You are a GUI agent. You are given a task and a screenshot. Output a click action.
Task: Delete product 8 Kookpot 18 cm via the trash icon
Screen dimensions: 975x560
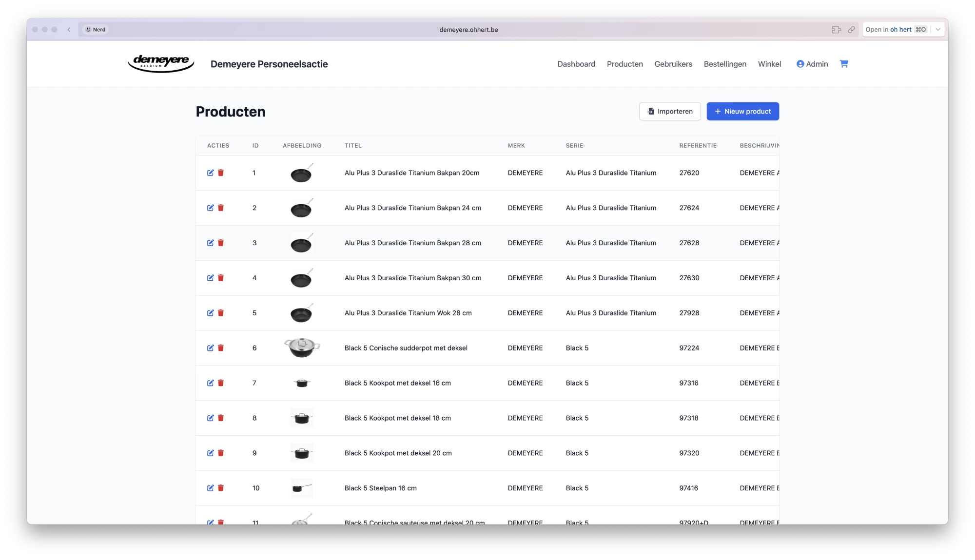pos(221,418)
